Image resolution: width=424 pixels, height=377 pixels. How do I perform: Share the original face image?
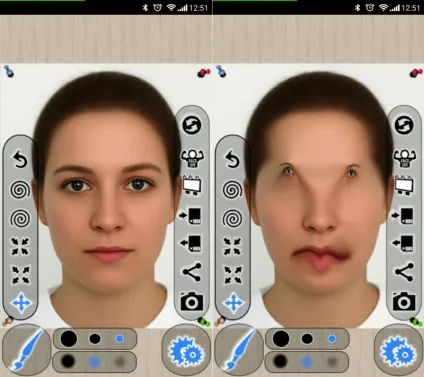(x=192, y=272)
